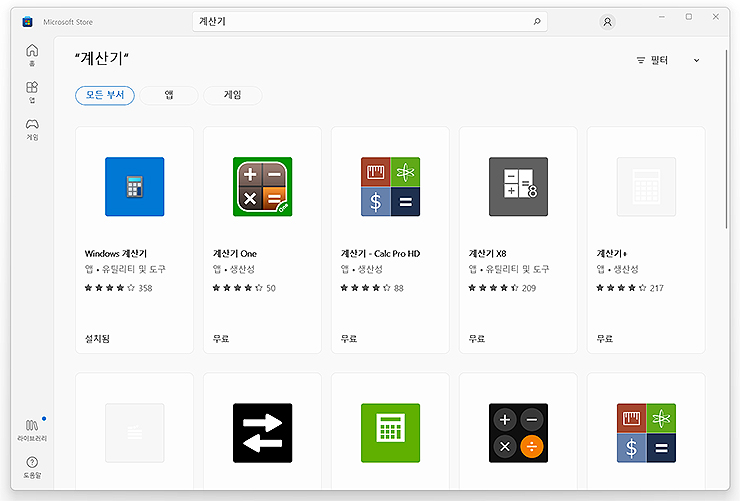Image resolution: width=740 pixels, height=501 pixels.
Task: Click the Microsoft Store title text
Action: pos(68,22)
